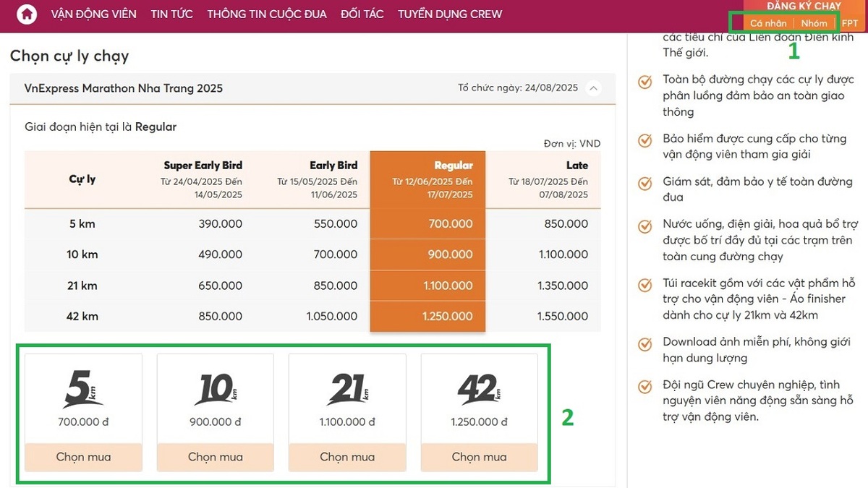This screenshot has width=868, height=488.
Task: Click the 'Bảo hiểm được cung cấp' benefit text
Action: [x=754, y=146]
